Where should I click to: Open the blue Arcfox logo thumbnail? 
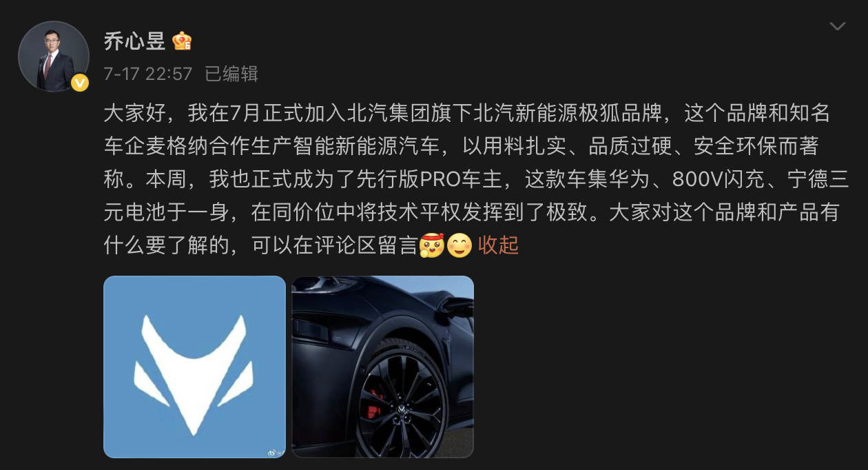coord(194,367)
